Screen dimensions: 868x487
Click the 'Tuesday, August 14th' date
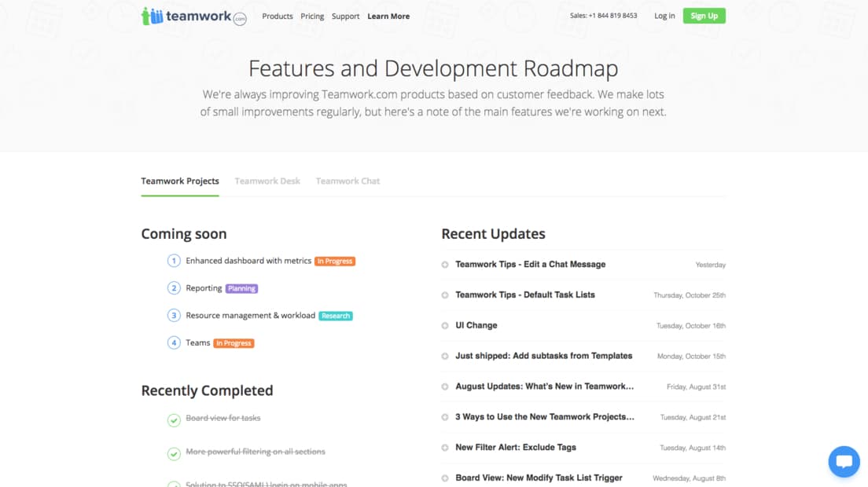(693, 447)
